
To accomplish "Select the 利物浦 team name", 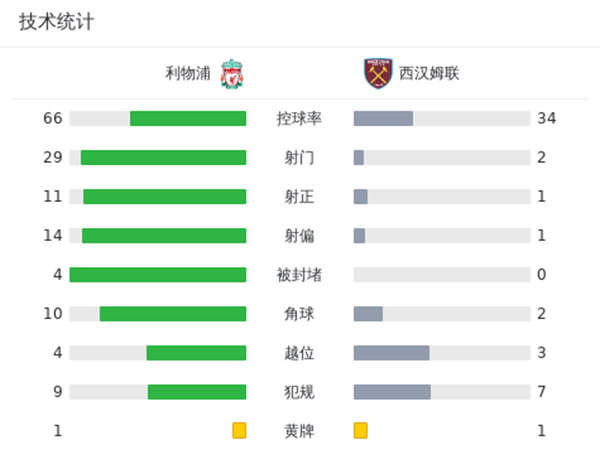I will click(189, 73).
